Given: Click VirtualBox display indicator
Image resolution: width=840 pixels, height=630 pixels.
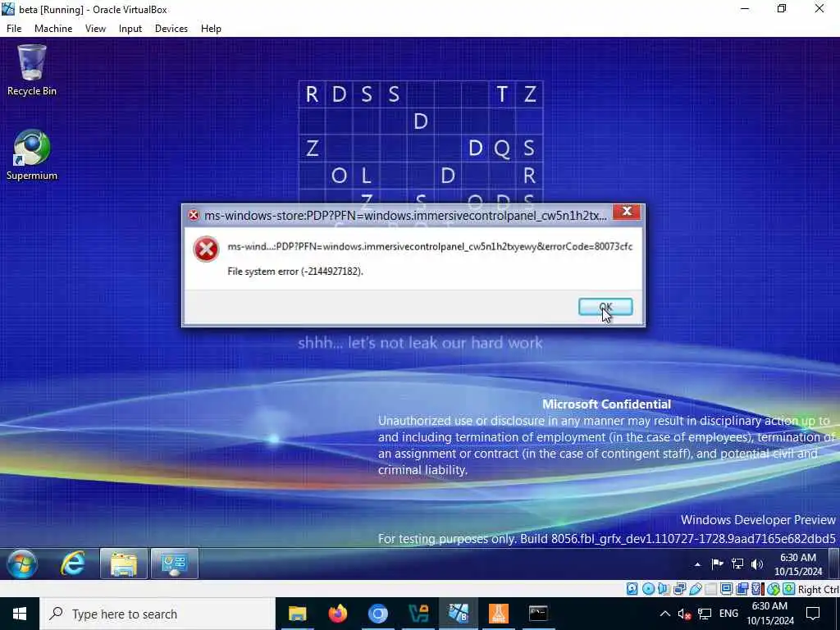Looking at the screenshot, I should point(727,589).
